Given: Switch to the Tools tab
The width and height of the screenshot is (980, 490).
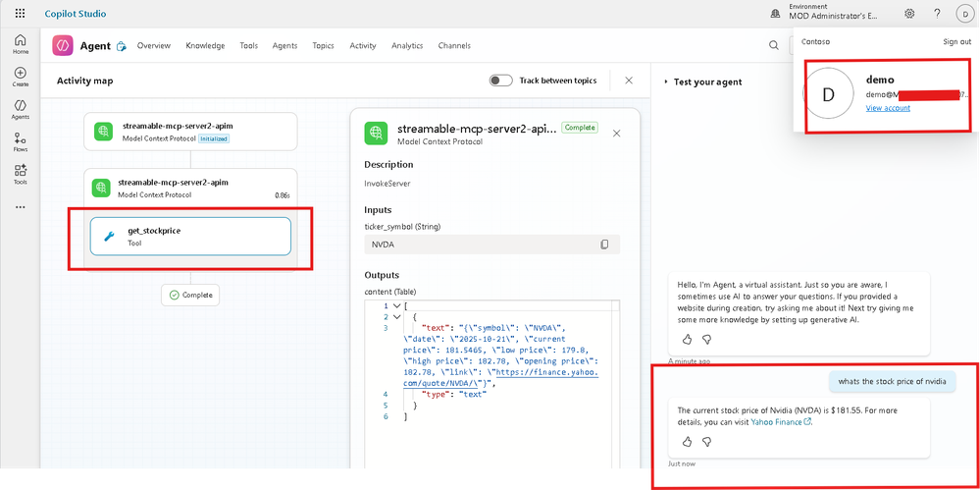Looking at the screenshot, I should pyautogui.click(x=249, y=46).
